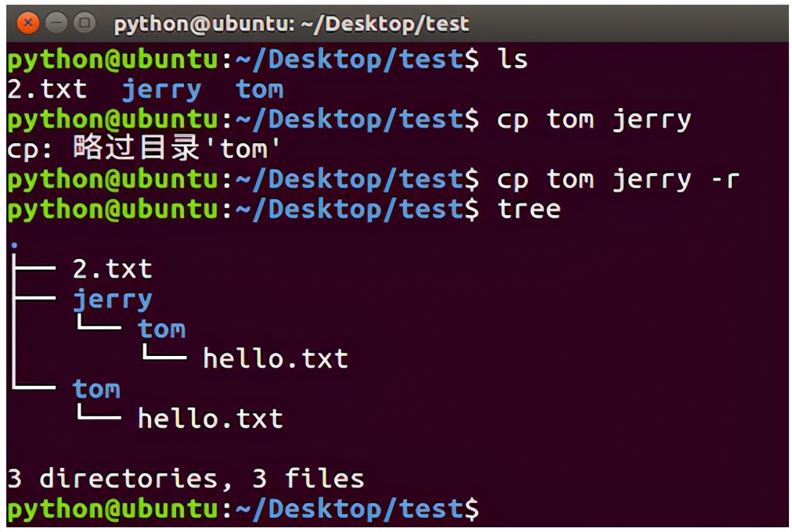Maximize the terminal window
The image size is (792, 532).
tap(85, 23)
